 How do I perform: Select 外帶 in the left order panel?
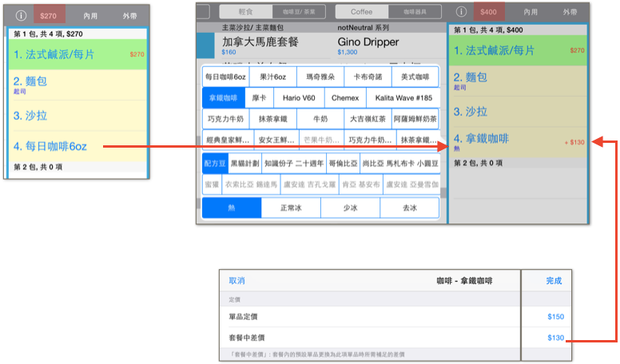129,16
